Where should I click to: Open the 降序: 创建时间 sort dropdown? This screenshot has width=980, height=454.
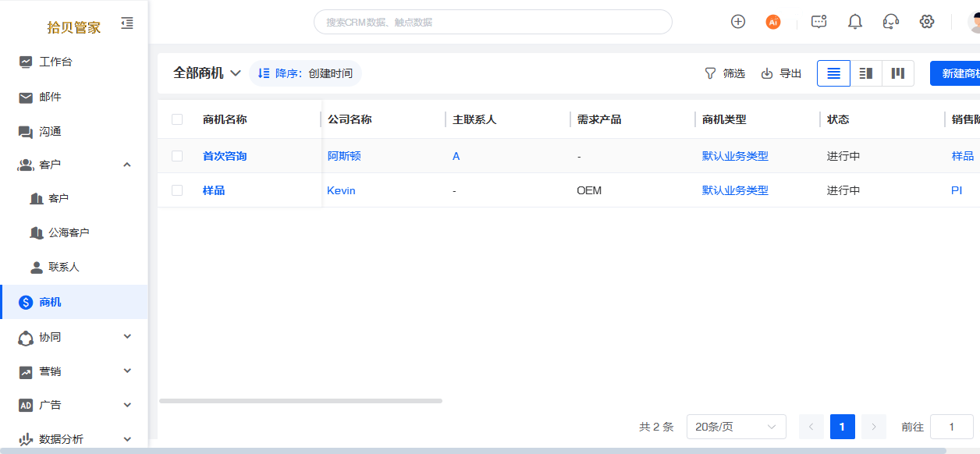305,73
